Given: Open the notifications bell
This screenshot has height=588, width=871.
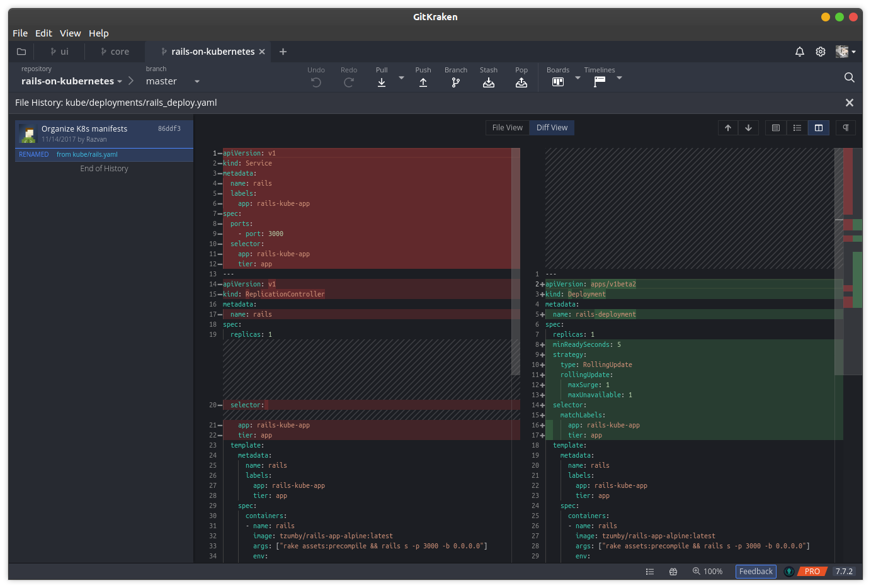Looking at the screenshot, I should coord(800,52).
